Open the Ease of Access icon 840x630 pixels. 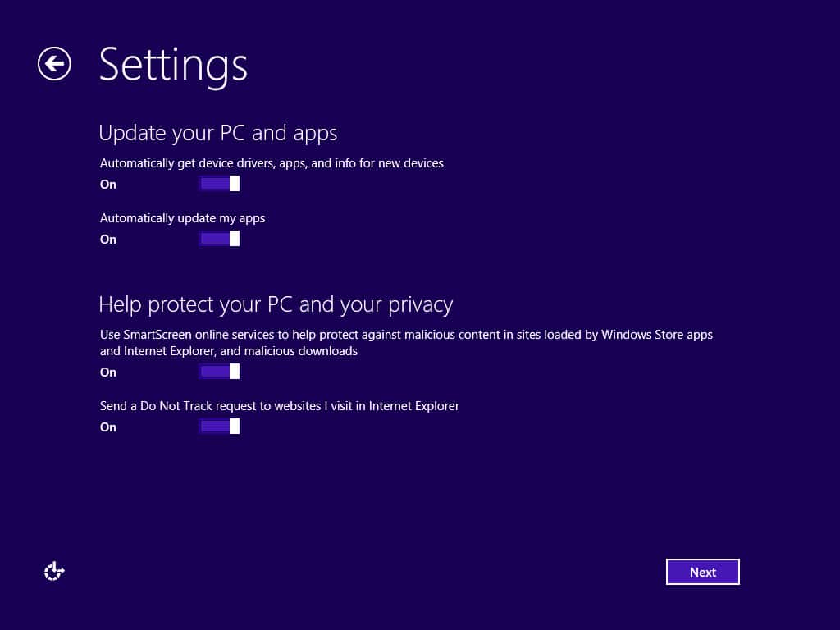coord(54,572)
